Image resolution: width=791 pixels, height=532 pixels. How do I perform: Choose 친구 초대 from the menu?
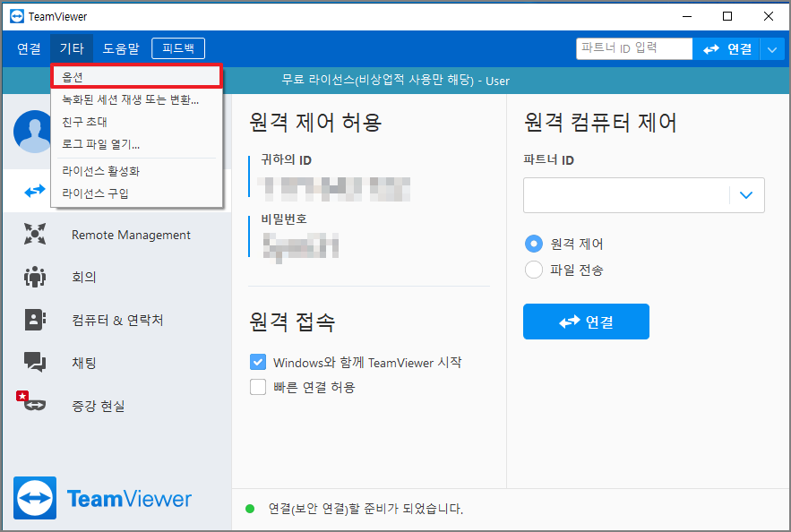(84, 122)
